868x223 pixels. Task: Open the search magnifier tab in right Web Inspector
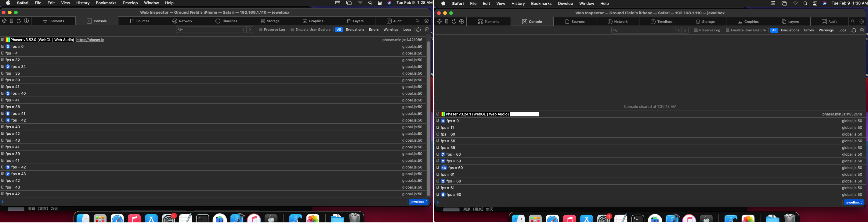853,22
